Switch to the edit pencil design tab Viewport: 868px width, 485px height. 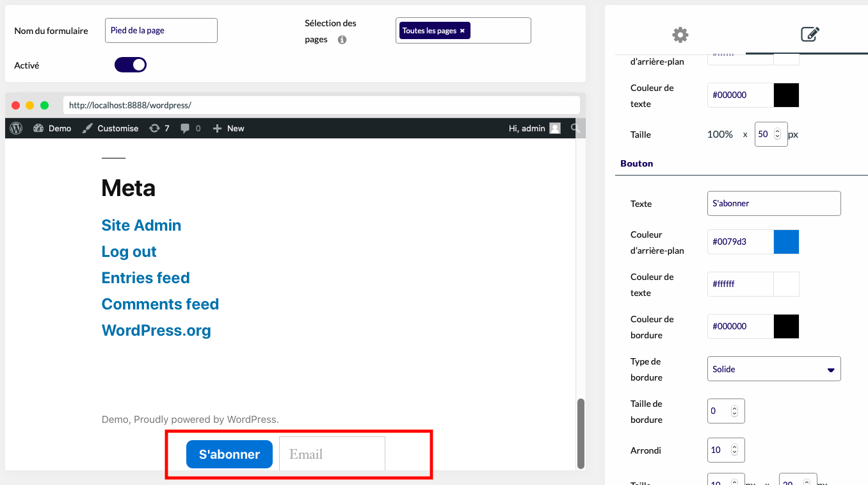(x=810, y=35)
